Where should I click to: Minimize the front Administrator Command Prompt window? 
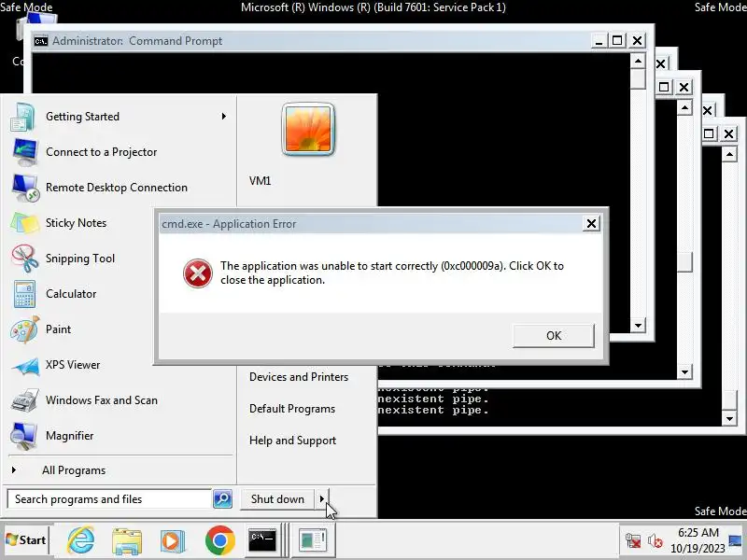tap(599, 41)
